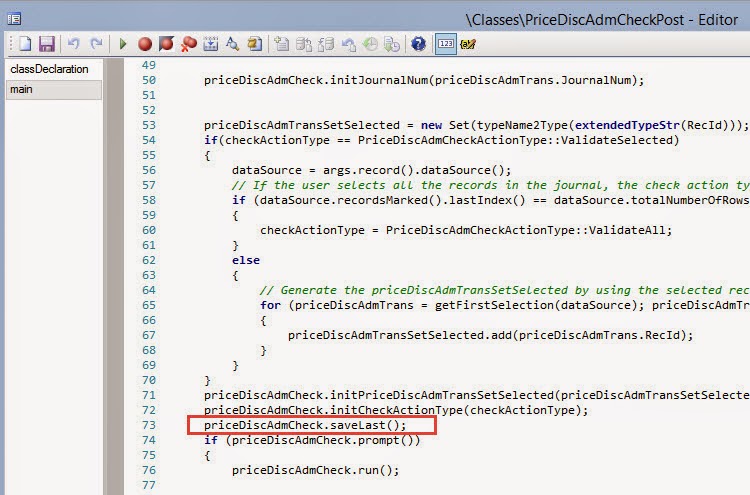Toggle the highlight changes icon
This screenshot has height=495, width=750.
click(468, 44)
